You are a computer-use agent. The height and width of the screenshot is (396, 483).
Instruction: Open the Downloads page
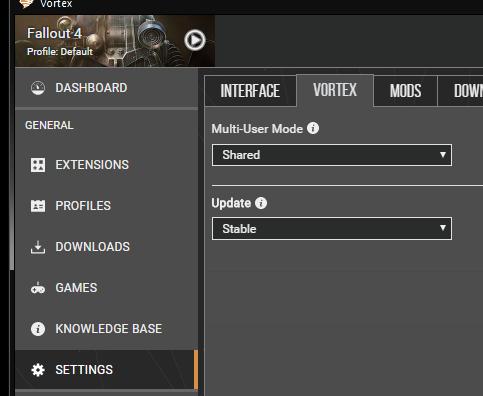(107, 247)
